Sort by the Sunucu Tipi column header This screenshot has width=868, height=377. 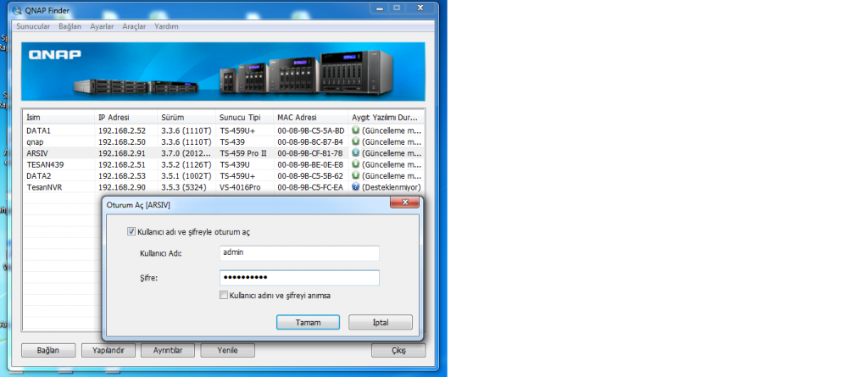[x=245, y=118]
